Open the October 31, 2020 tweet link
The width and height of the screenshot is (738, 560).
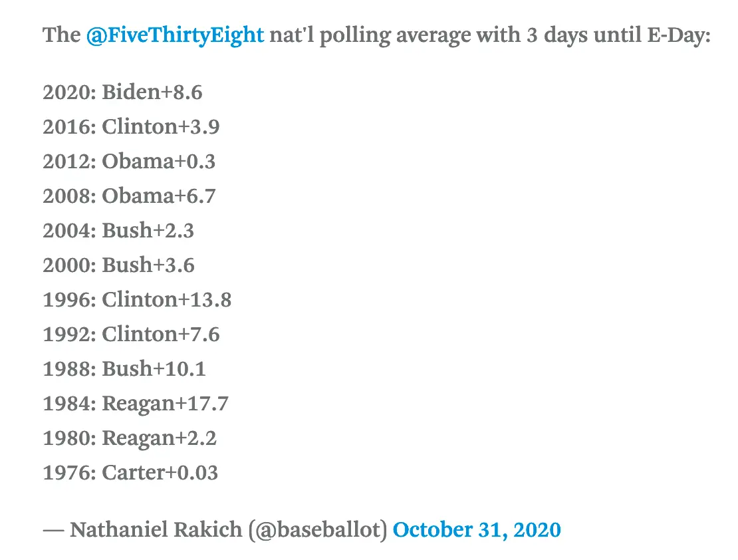[477, 530]
